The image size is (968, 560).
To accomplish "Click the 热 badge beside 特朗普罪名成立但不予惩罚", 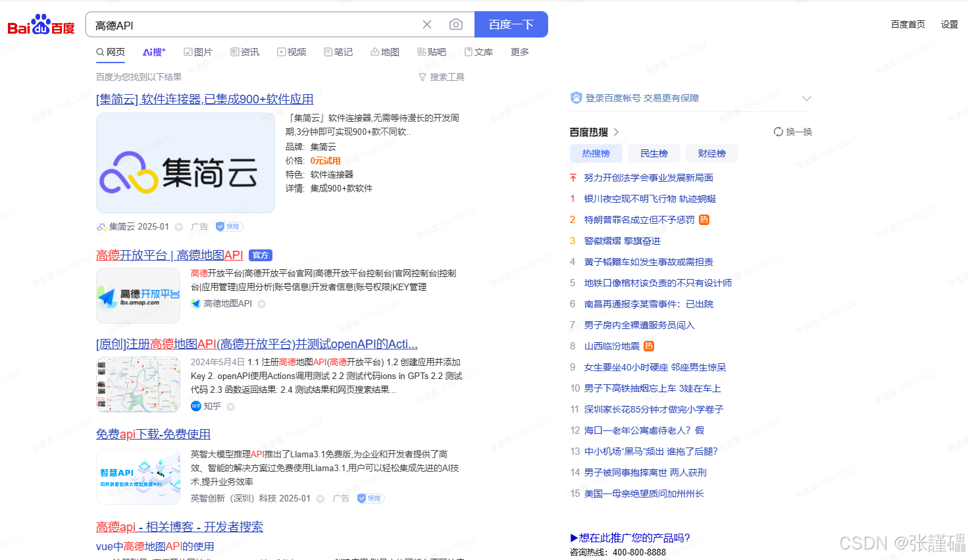I will click(x=704, y=220).
